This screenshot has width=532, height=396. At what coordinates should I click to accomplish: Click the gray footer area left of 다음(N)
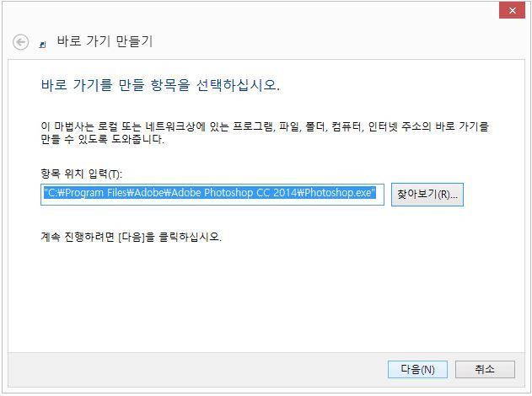196,370
